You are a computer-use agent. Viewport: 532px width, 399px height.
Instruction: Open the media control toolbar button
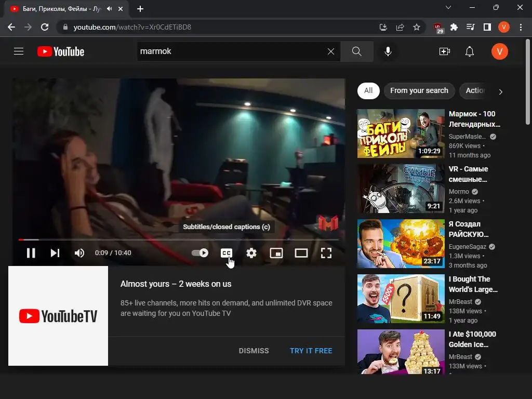[470, 27]
